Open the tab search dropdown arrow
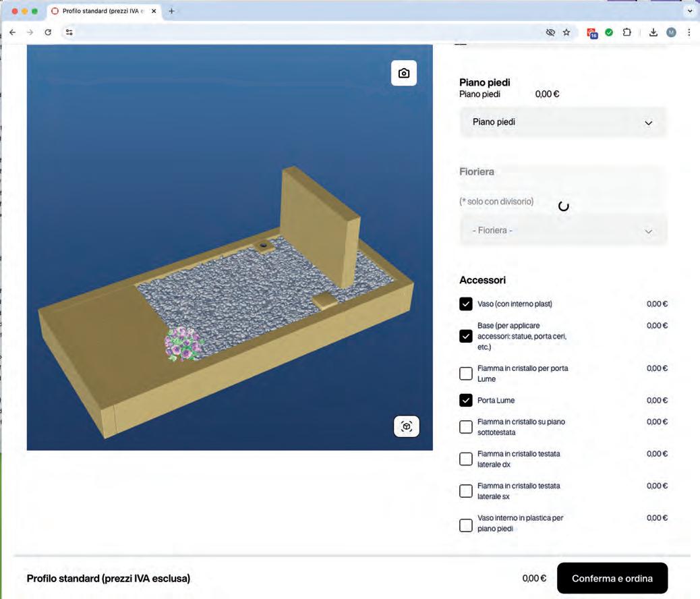 click(x=690, y=11)
